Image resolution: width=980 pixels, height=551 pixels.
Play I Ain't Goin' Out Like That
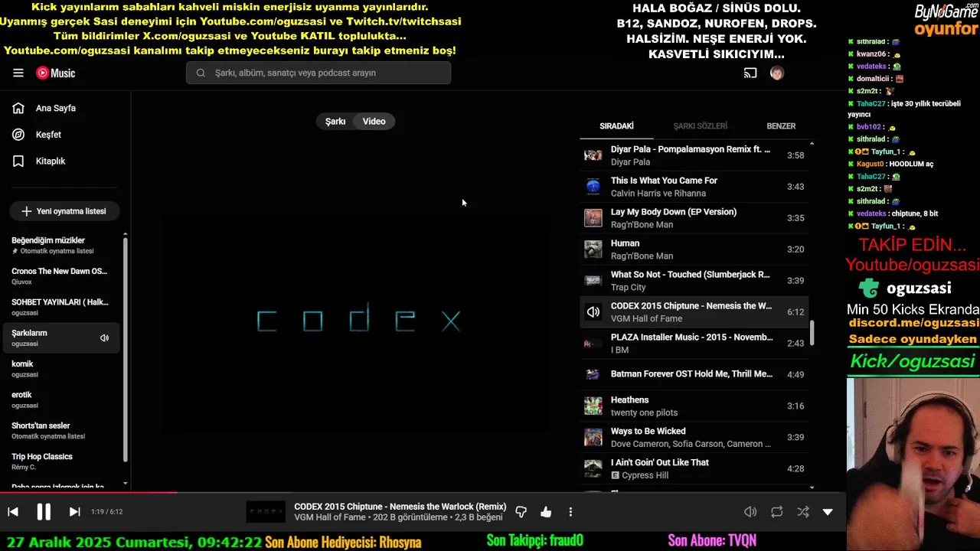point(694,469)
